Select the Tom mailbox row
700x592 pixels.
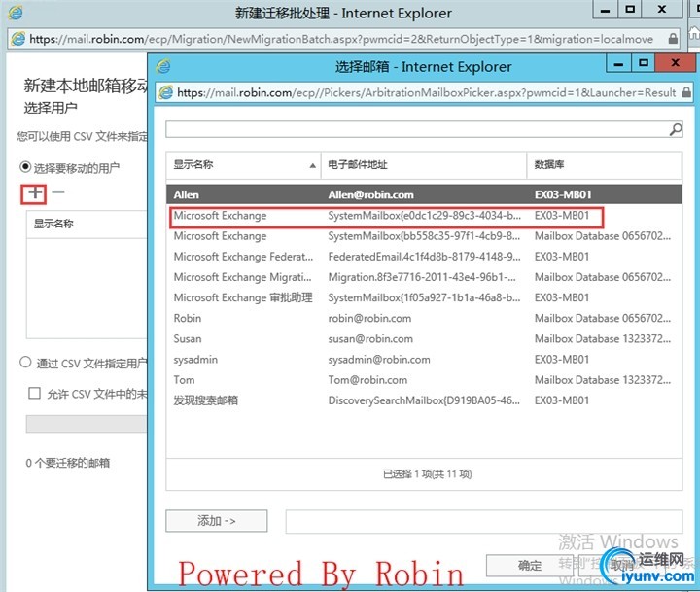pyautogui.click(x=424, y=380)
